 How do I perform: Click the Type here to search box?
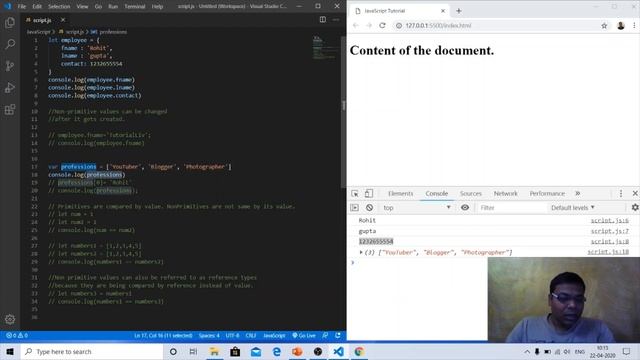[x=92, y=351]
